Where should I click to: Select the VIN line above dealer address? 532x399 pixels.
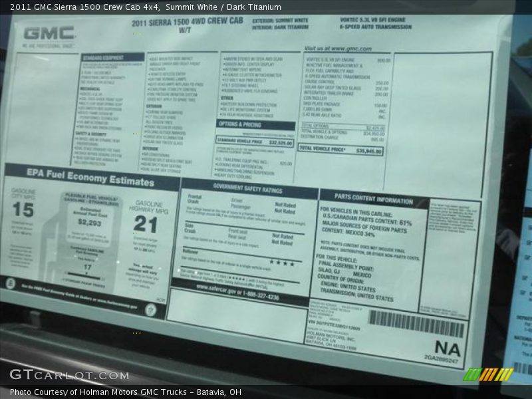click(334, 325)
